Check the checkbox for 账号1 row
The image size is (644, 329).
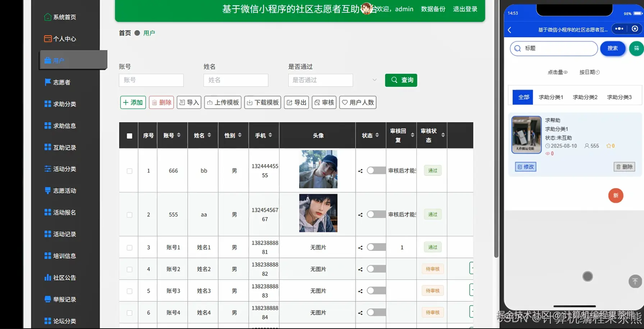129,247
